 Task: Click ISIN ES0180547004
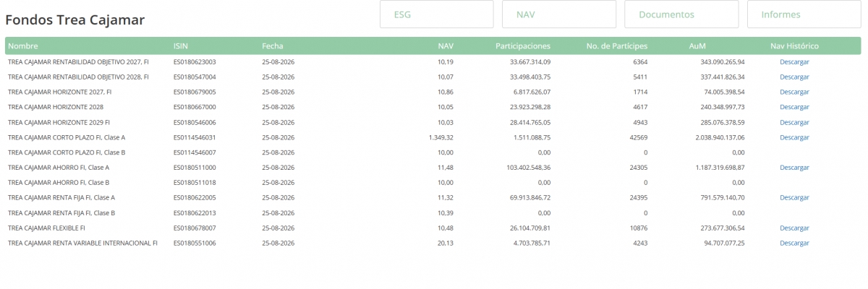coord(195,77)
